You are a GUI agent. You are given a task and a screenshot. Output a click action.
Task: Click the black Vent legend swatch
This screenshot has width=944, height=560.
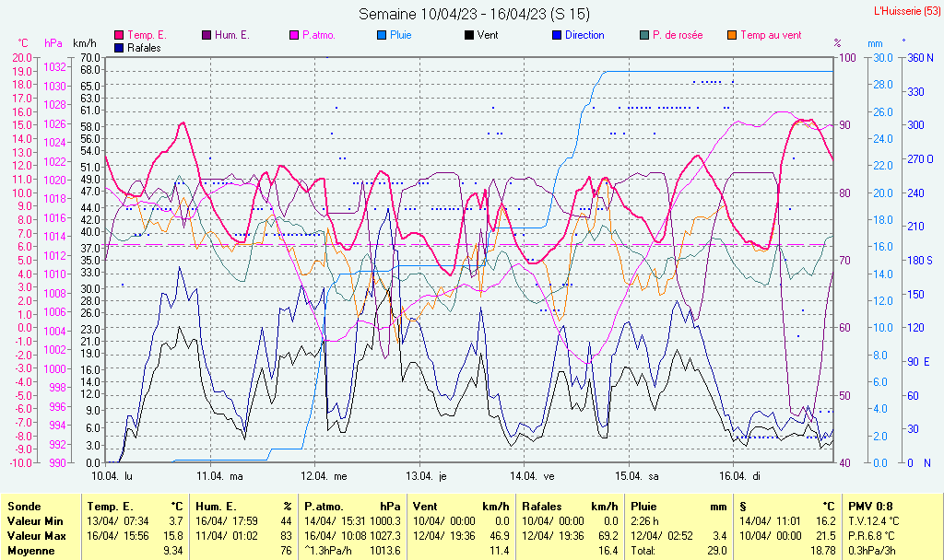coord(469,36)
